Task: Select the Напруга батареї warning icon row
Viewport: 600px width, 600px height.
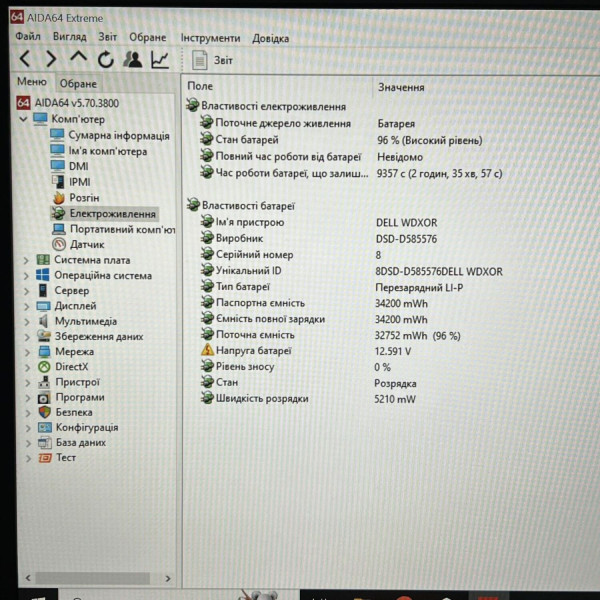Action: 306,351
